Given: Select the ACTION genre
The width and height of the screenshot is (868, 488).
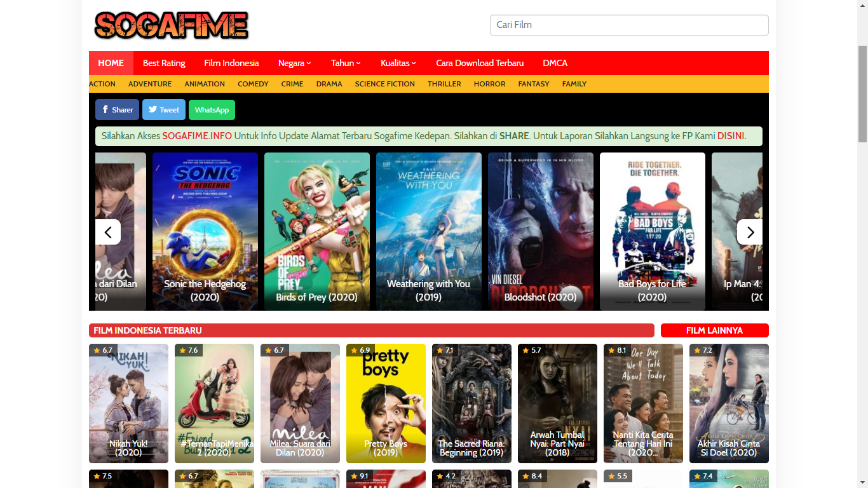Looking at the screenshot, I should point(102,84).
